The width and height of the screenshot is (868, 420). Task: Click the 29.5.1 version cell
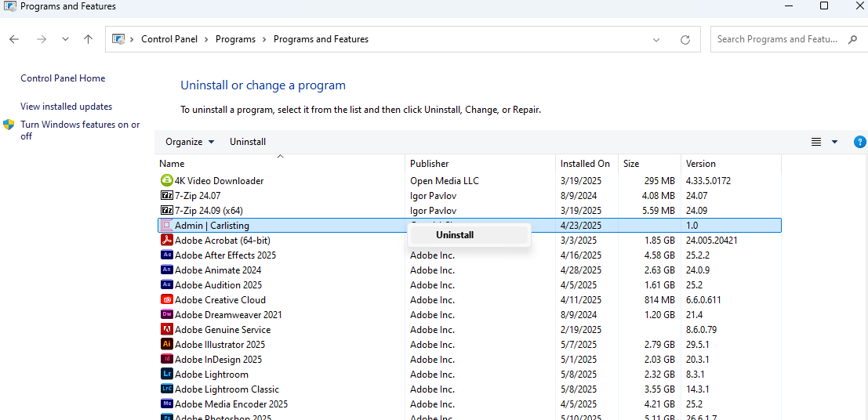pos(698,344)
